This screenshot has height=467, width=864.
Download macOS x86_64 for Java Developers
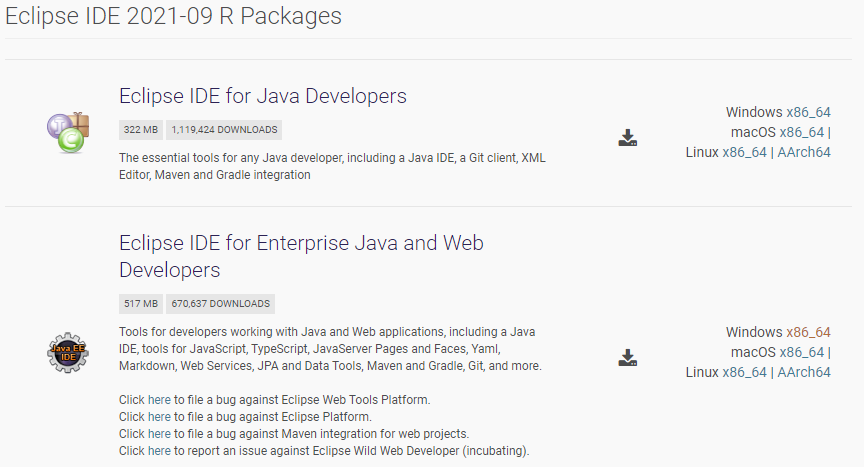click(802, 132)
